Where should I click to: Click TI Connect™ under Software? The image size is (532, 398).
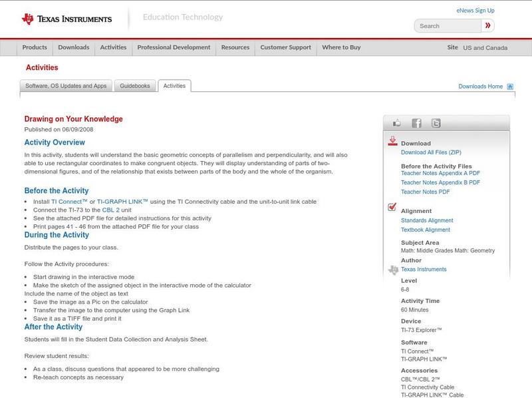pyautogui.click(x=418, y=351)
